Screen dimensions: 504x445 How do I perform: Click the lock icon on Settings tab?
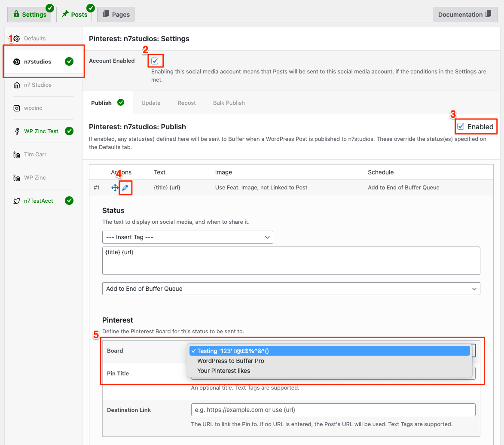pos(16,14)
